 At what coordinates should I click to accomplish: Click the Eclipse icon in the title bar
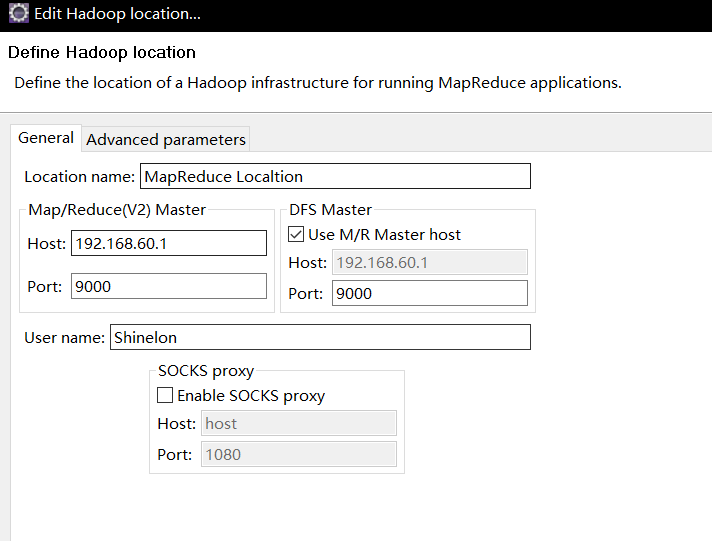point(18,15)
